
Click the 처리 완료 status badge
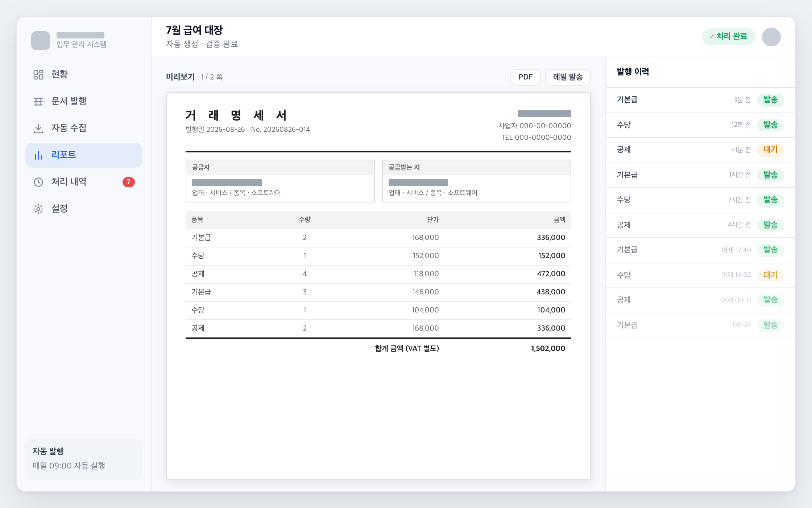[729, 36]
